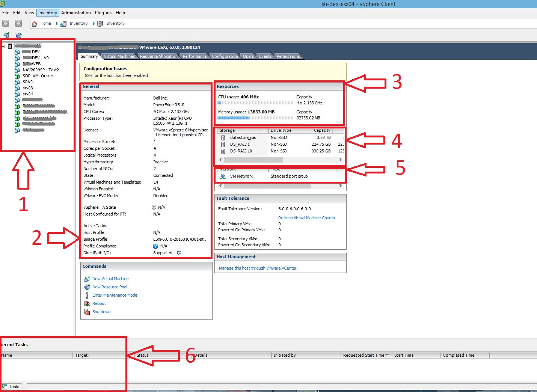Collapse the host tree node

[x=3, y=46]
